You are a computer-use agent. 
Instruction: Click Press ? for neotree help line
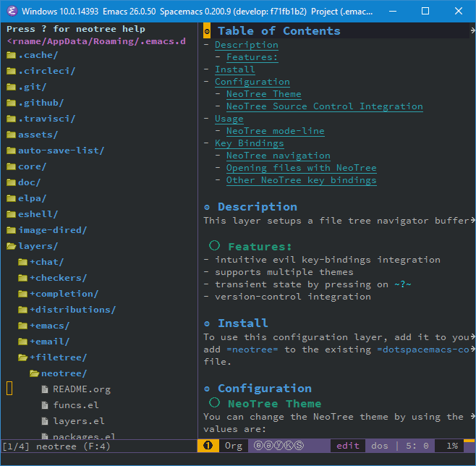pyautogui.click(x=76, y=29)
